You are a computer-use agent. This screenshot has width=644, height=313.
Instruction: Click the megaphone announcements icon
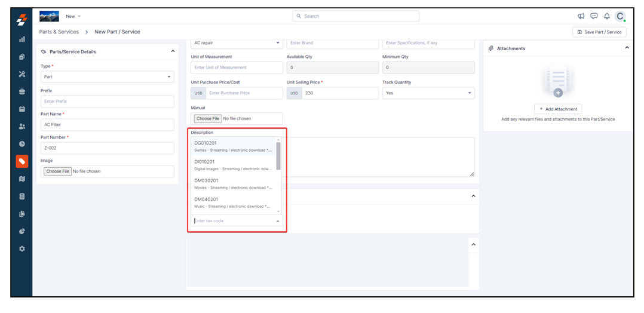[x=581, y=16]
